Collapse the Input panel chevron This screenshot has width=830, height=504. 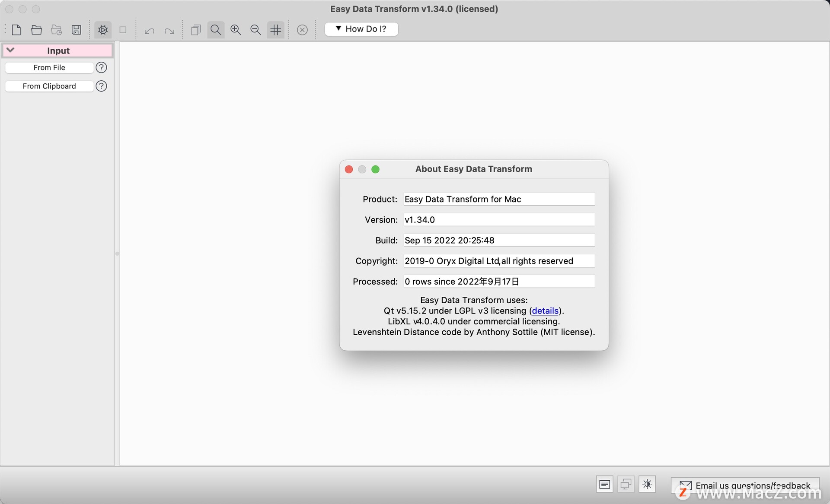coord(11,50)
